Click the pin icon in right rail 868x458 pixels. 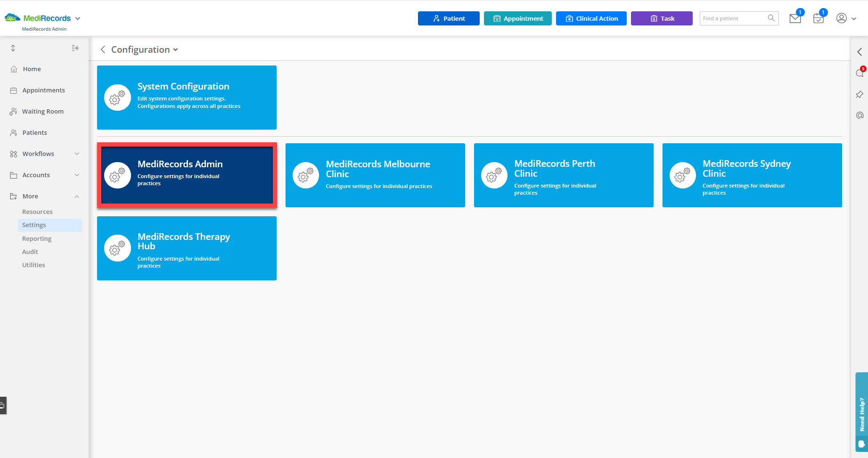(860, 95)
